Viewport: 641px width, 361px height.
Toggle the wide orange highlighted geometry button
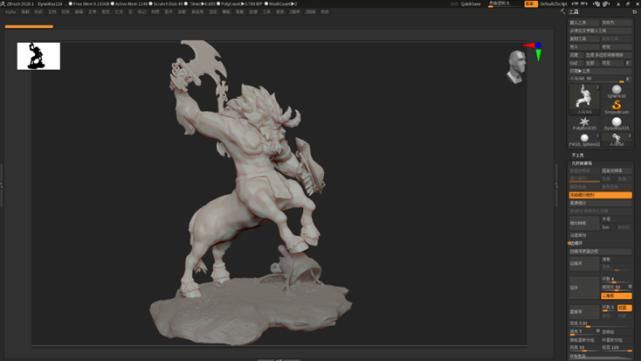(600, 195)
